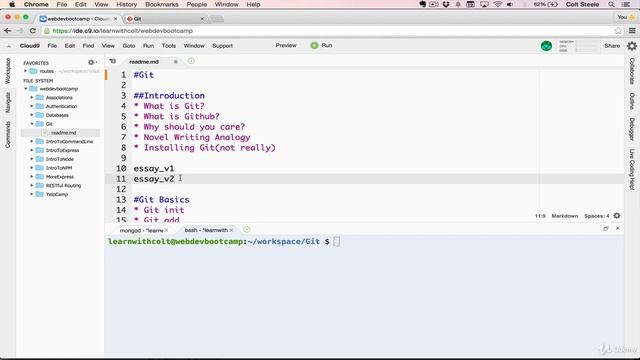The height and width of the screenshot is (360, 640).
Task: Expand the YelpCamp folder
Action: click(x=32, y=194)
